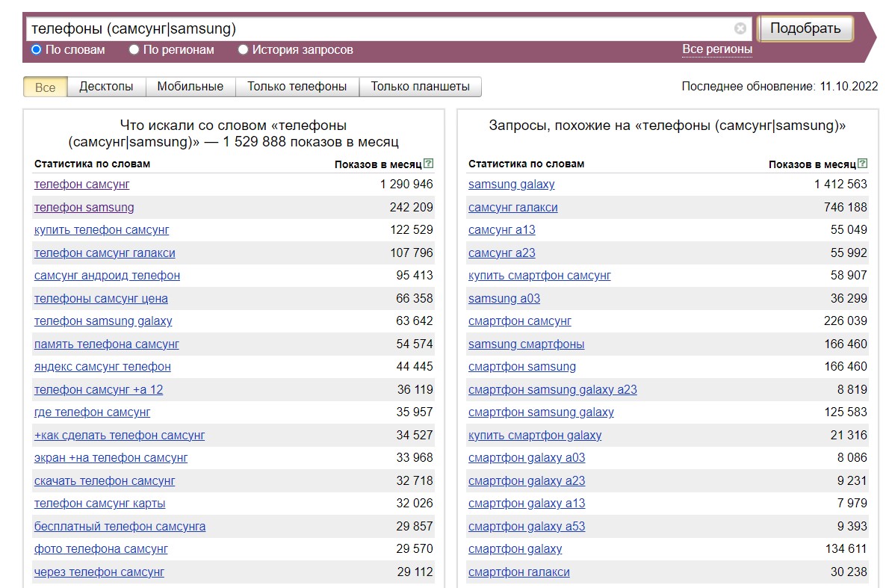This screenshot has width=889, height=588.
Task: Switch to the 'Только планшеты' tab
Action: [x=420, y=87]
